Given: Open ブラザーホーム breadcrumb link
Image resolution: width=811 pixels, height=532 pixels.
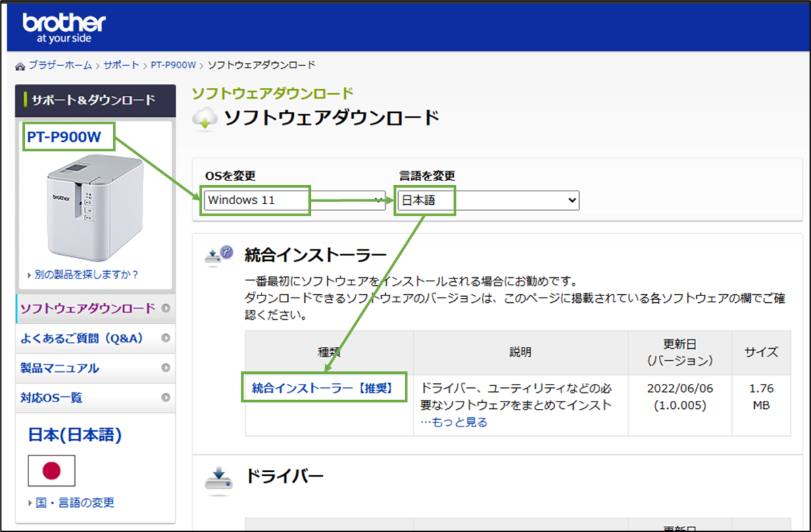Looking at the screenshot, I should [60, 65].
